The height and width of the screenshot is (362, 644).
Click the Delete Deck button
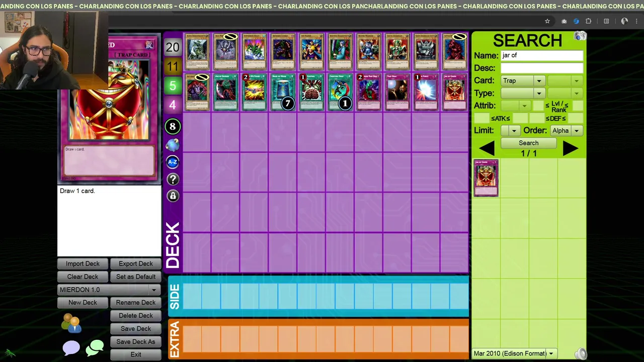click(136, 316)
